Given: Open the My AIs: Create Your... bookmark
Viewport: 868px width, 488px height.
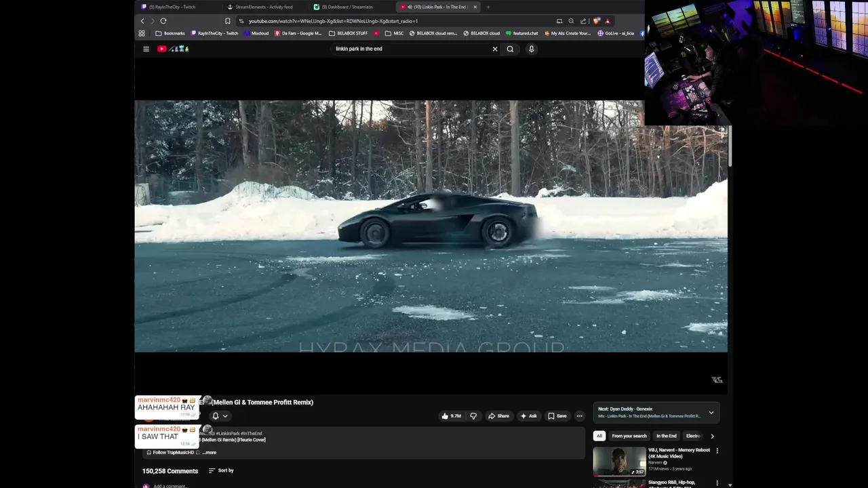Looking at the screenshot, I should [x=567, y=33].
